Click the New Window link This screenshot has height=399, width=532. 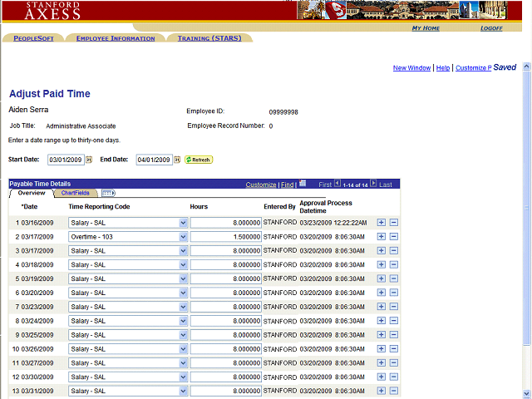click(411, 68)
